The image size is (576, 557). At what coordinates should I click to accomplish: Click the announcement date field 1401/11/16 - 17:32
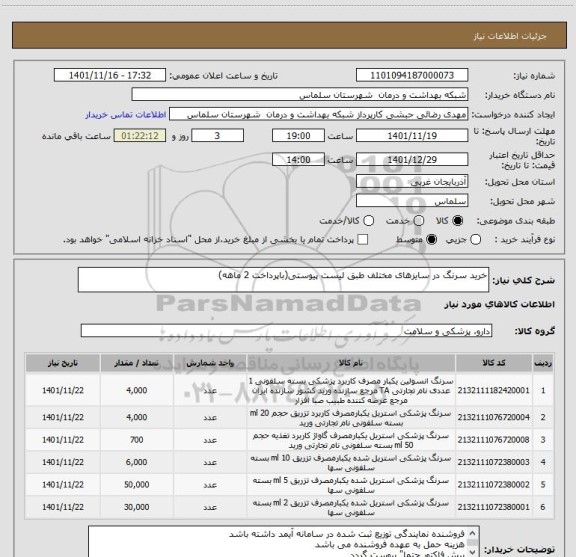point(110,75)
